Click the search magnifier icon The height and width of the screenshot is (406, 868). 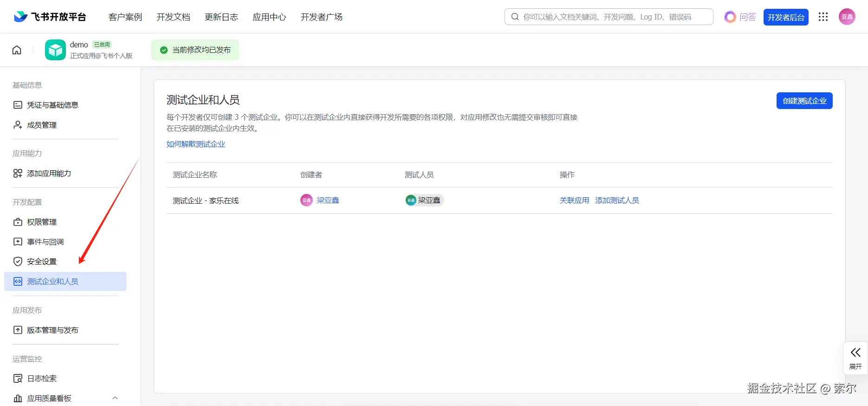pos(515,17)
